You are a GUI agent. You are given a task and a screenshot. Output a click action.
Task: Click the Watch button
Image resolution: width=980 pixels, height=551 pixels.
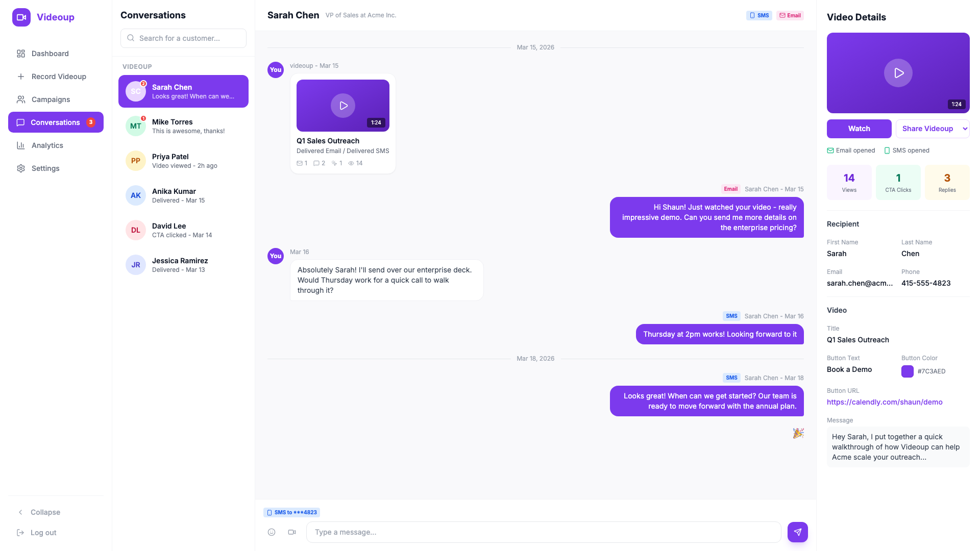pos(859,129)
